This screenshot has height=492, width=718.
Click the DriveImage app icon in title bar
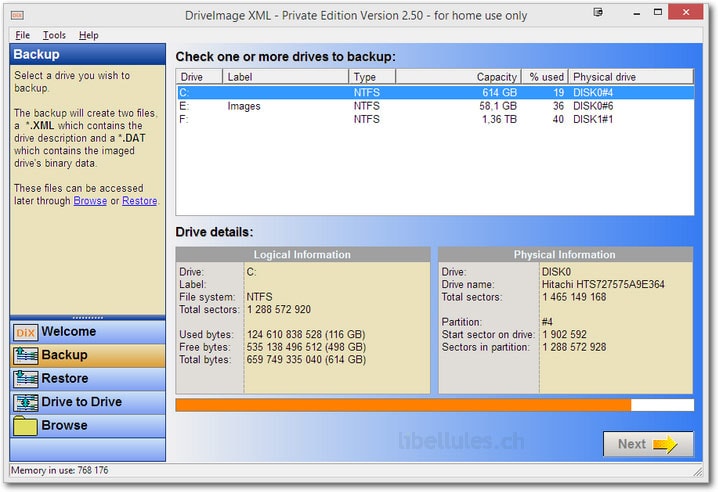(x=17, y=15)
